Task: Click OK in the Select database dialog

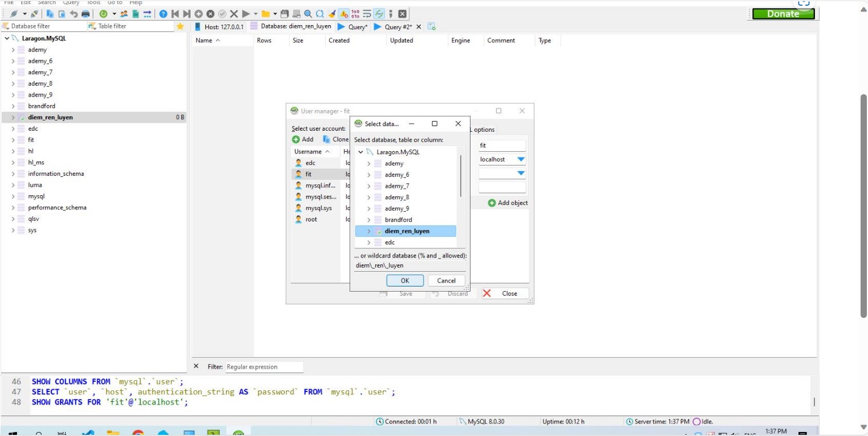Action: [x=404, y=280]
